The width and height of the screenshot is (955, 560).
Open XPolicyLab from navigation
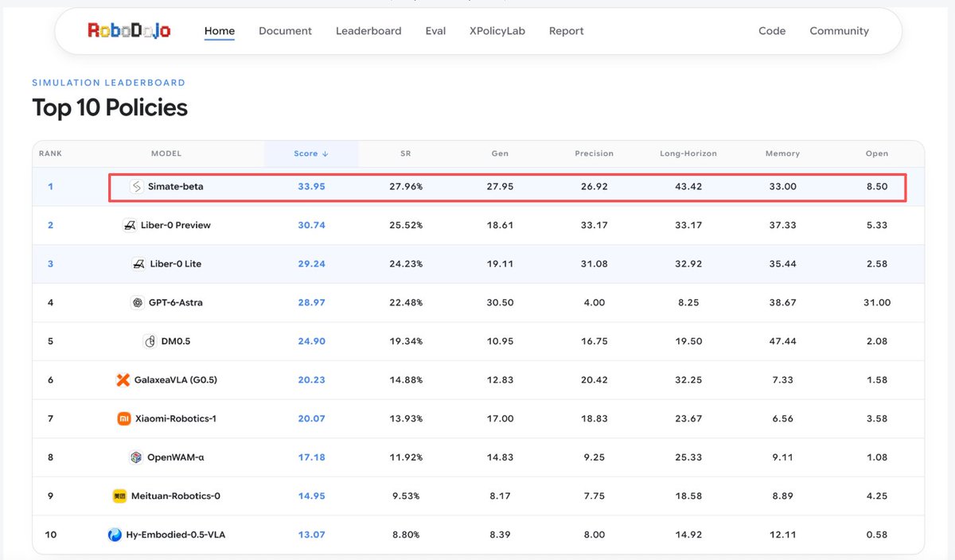click(x=497, y=31)
